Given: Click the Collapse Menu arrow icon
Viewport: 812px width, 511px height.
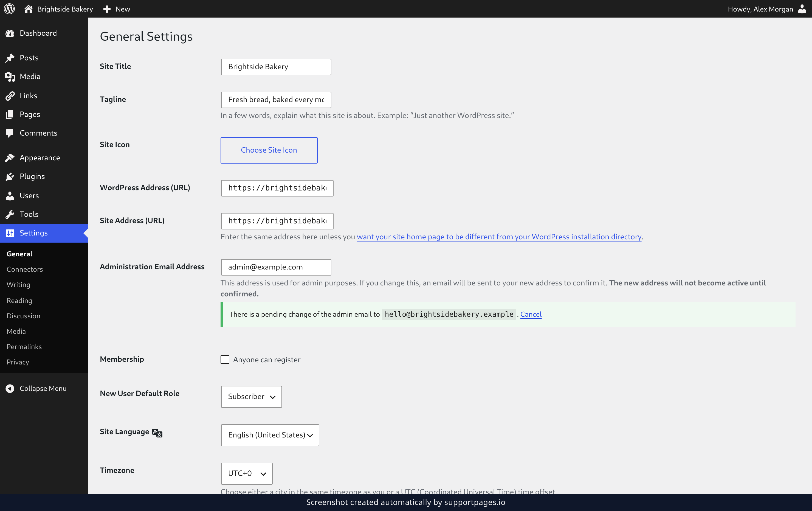Looking at the screenshot, I should coord(10,389).
